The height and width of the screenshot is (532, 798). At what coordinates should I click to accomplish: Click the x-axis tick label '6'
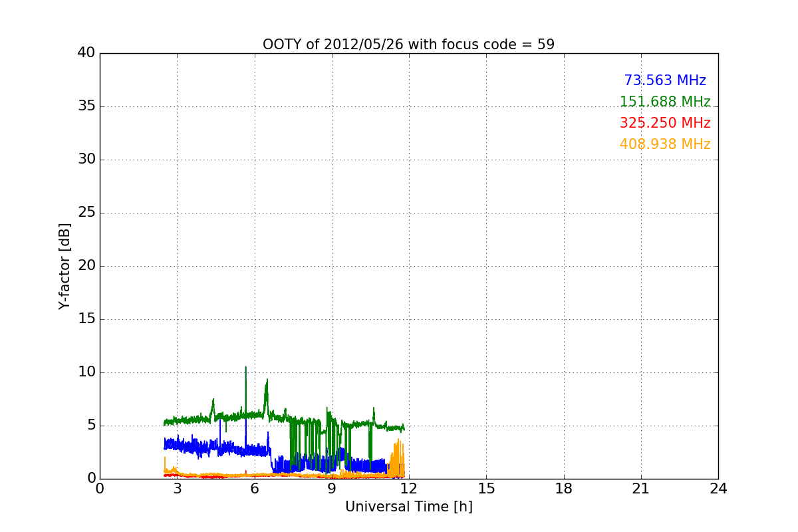pos(255,489)
